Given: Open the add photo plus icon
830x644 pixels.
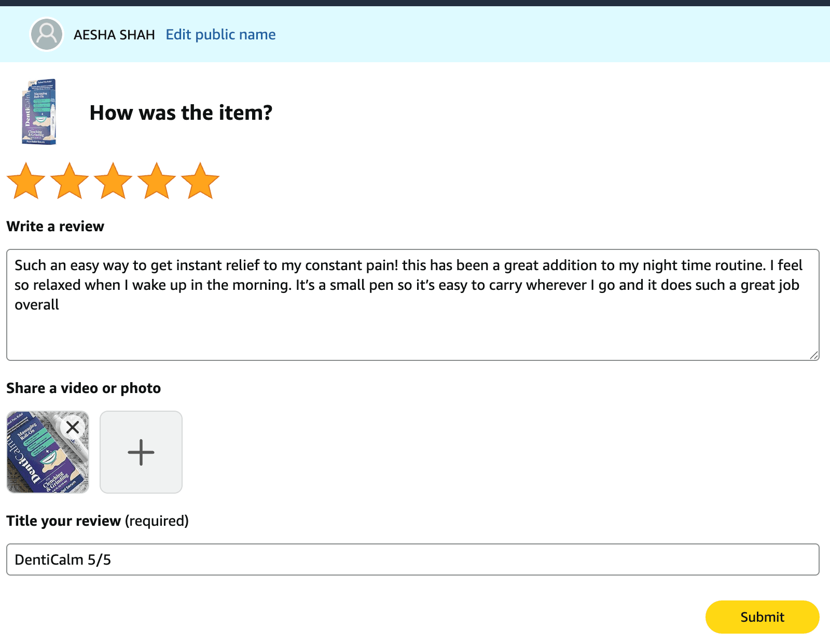Looking at the screenshot, I should pyautogui.click(x=141, y=452).
